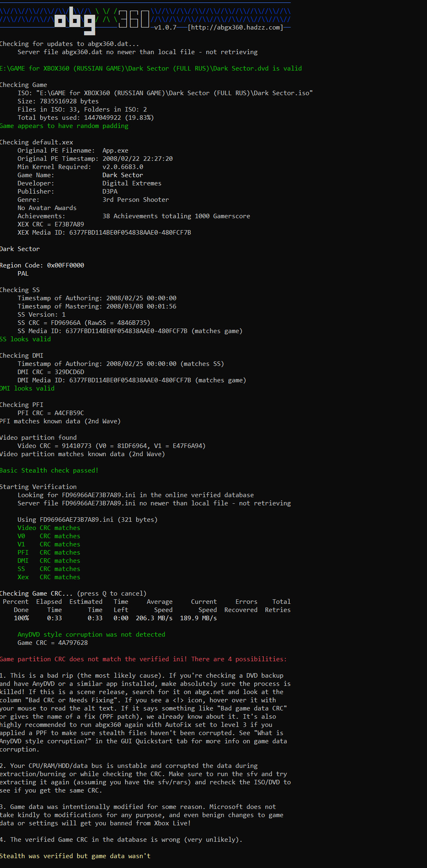Click 'Stealth was verified but game data wasn't'
The height and width of the screenshot is (868, 427).
tap(75, 856)
